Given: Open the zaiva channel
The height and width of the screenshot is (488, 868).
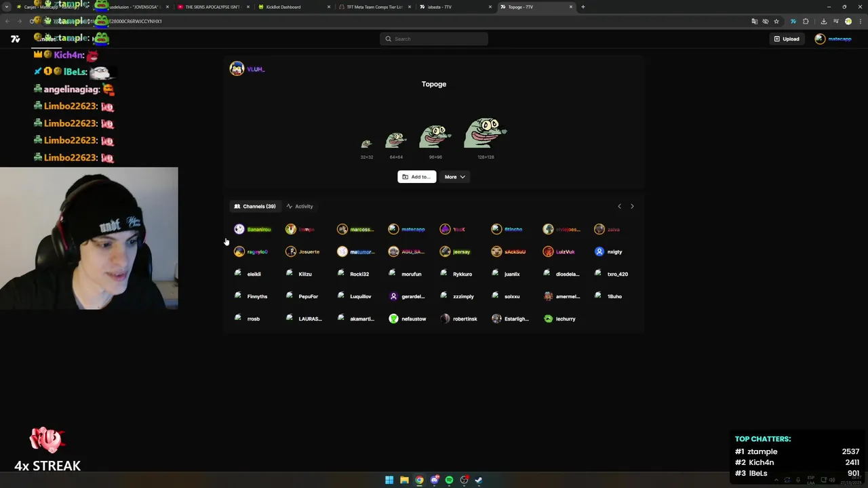Looking at the screenshot, I should tap(607, 229).
